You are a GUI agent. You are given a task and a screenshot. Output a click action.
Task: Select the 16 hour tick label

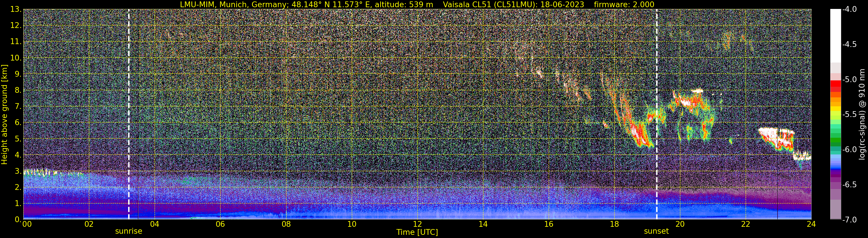548,224
